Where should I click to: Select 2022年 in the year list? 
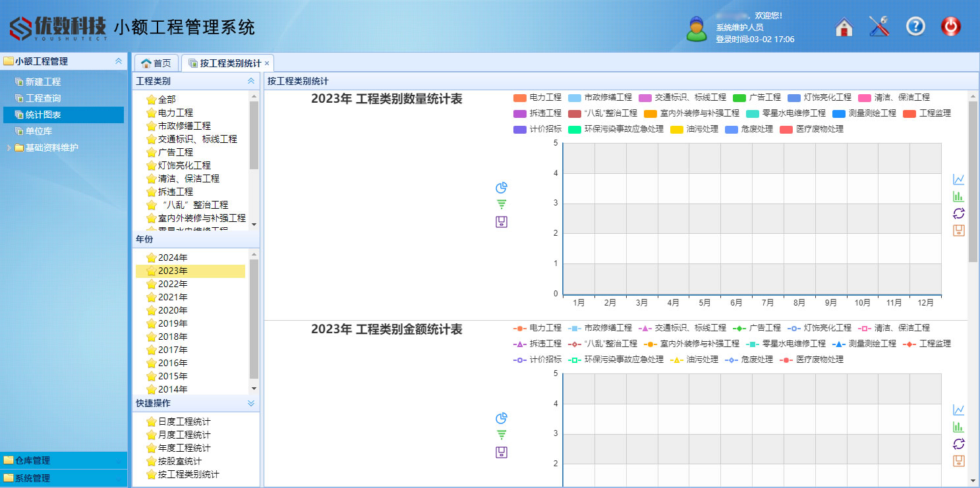point(173,284)
